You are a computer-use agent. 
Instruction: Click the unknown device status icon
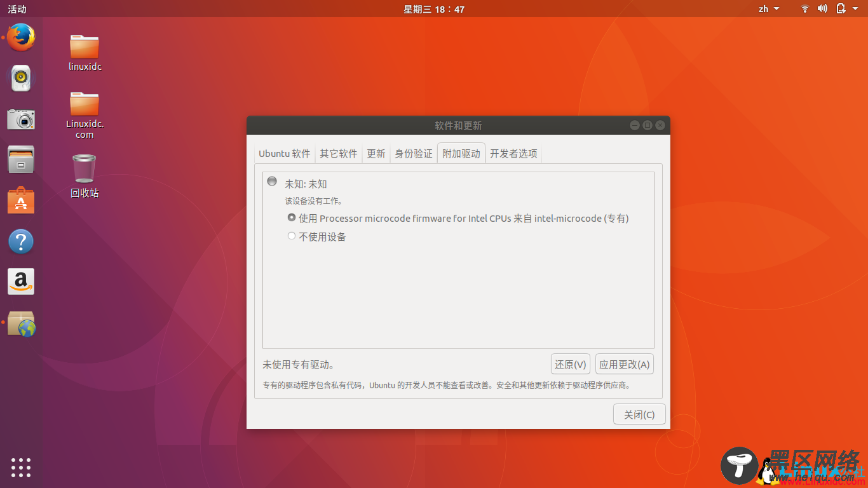click(x=272, y=181)
